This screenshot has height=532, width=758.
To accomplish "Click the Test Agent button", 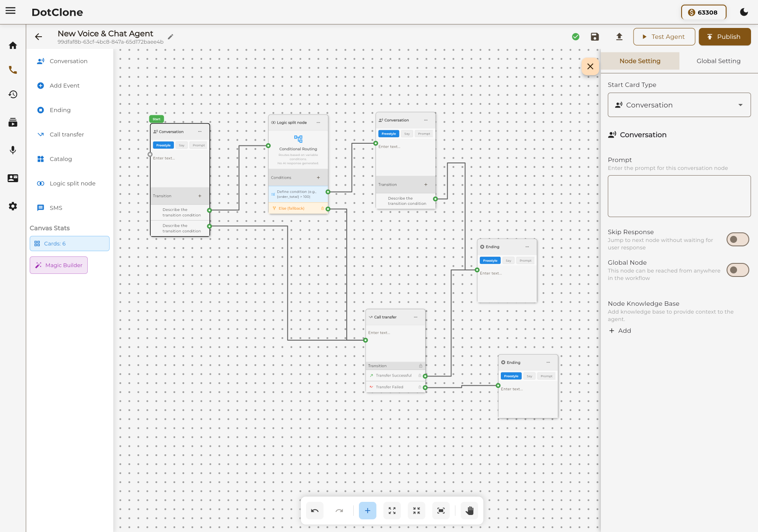I will pos(664,37).
